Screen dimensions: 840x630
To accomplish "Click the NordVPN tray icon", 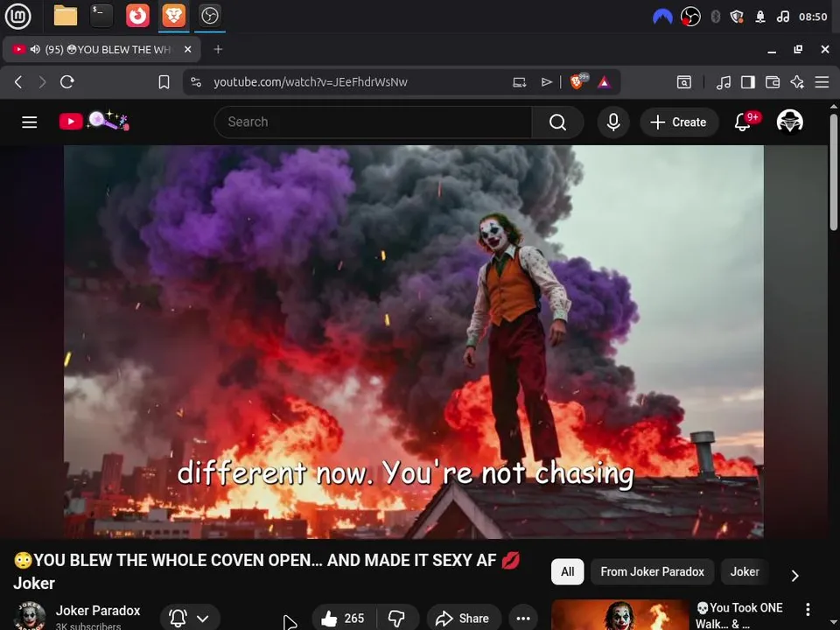I will click(x=662, y=17).
